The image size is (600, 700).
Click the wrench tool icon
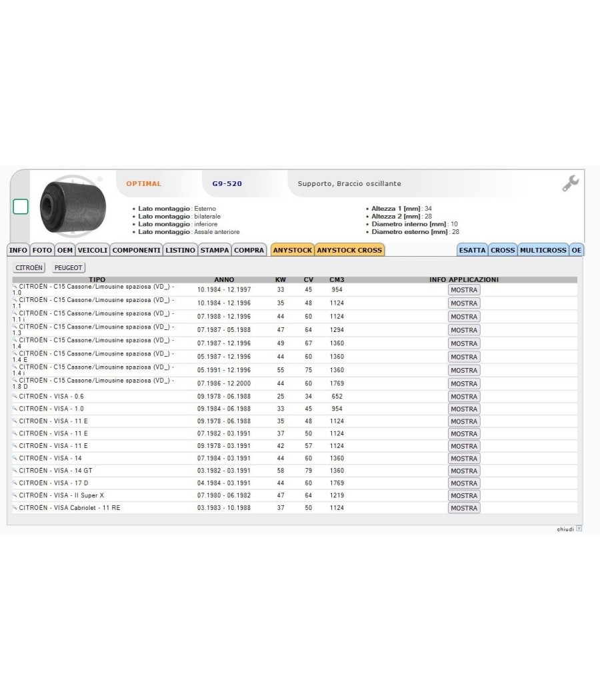tap(571, 183)
